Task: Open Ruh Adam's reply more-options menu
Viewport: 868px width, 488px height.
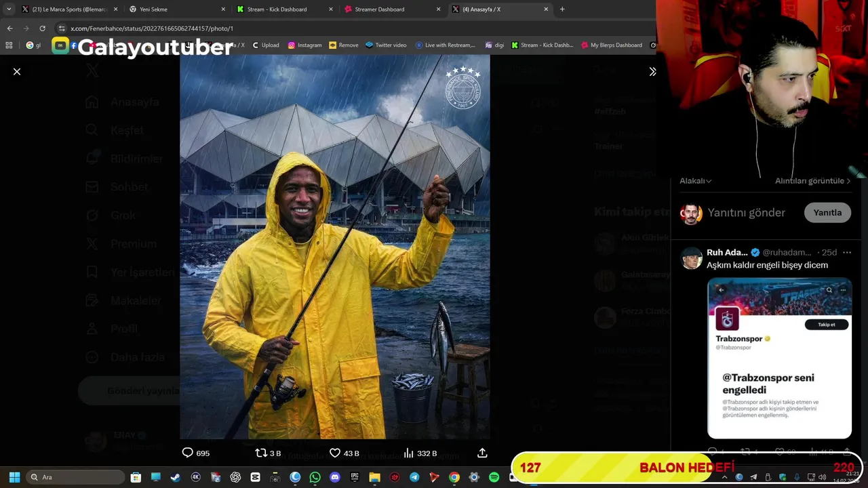Action: 846,252
